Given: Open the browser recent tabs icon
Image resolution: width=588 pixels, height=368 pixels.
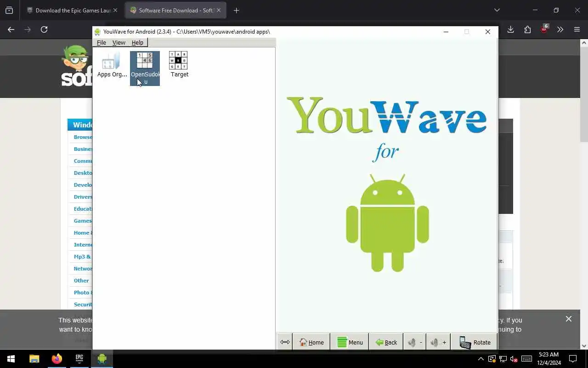Looking at the screenshot, I should coord(9,10).
